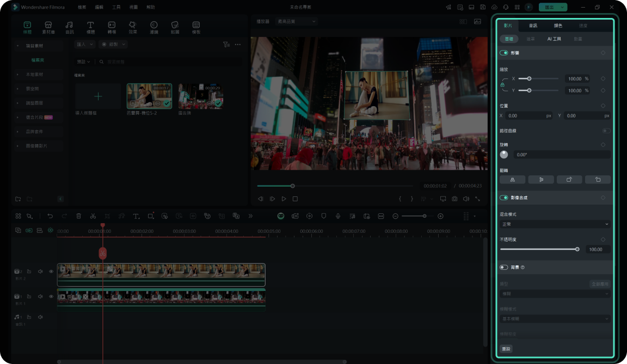Screen dimensions: 627x364
Task: Stop the preview playback
Action: coord(295,199)
